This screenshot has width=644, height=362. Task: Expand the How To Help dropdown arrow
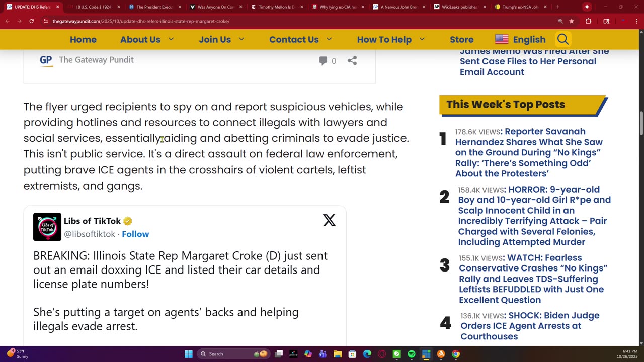coord(422,39)
